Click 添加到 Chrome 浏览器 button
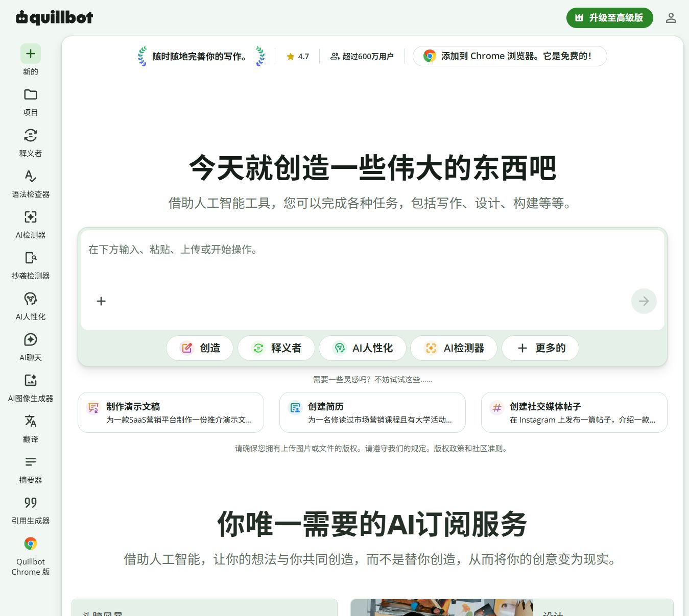The width and height of the screenshot is (689, 616). [510, 56]
